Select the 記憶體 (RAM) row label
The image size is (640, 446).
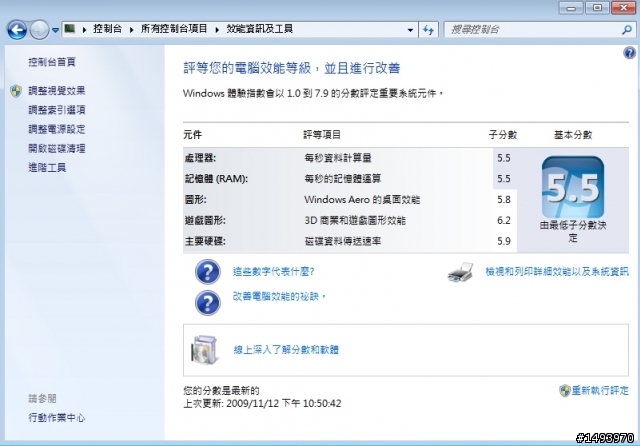(x=216, y=179)
